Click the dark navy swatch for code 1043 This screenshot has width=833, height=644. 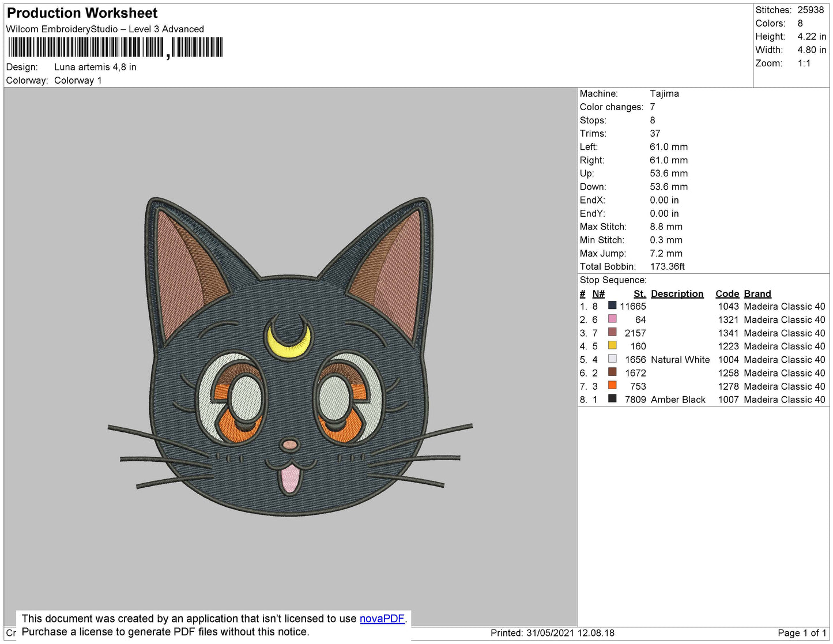point(612,306)
